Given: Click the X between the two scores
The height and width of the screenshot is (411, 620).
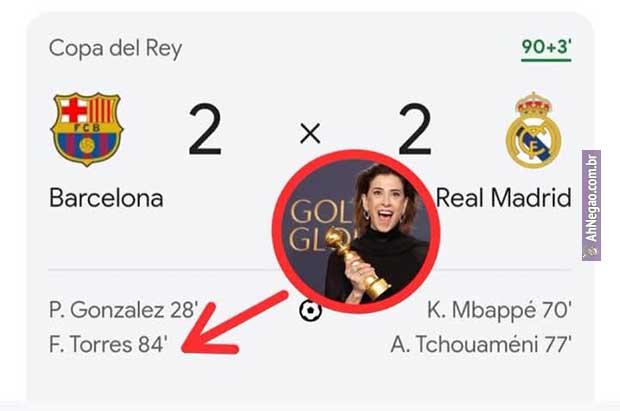Looking at the screenshot, I should pos(310,133).
